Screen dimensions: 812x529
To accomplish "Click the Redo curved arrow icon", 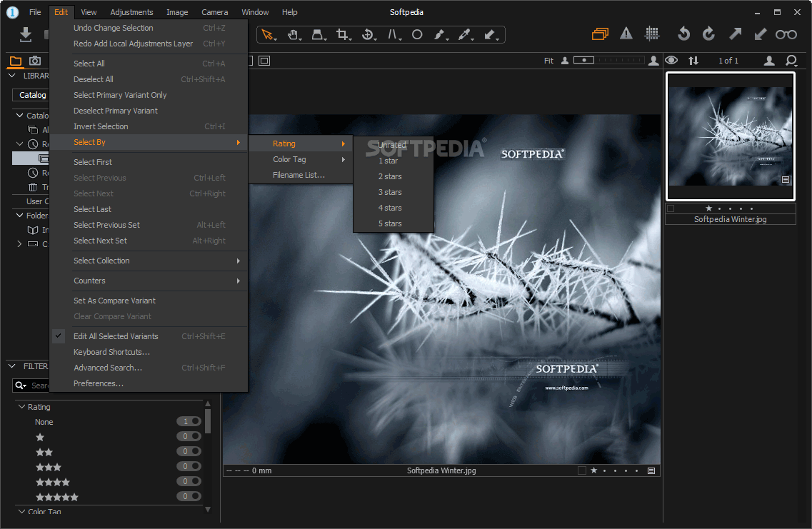I will pos(708,34).
